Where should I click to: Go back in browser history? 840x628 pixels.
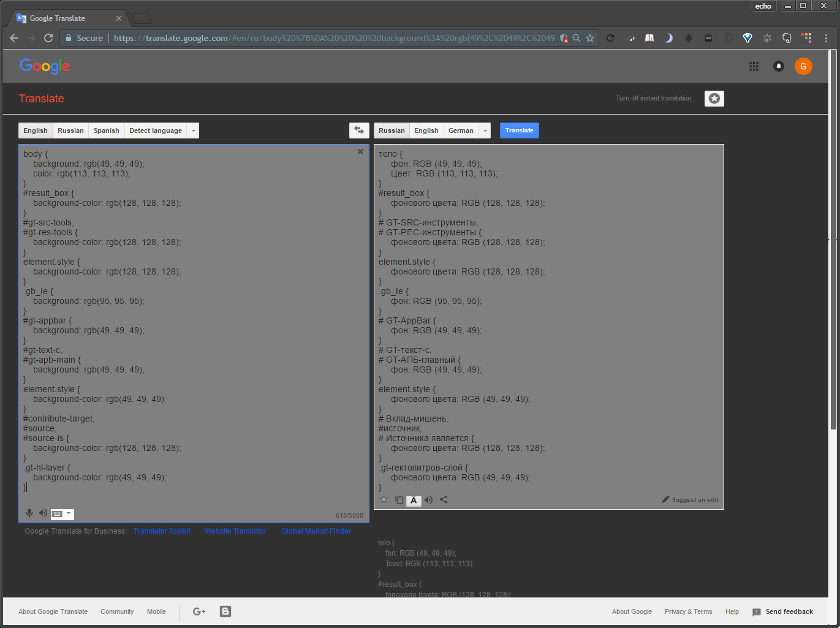(x=14, y=38)
